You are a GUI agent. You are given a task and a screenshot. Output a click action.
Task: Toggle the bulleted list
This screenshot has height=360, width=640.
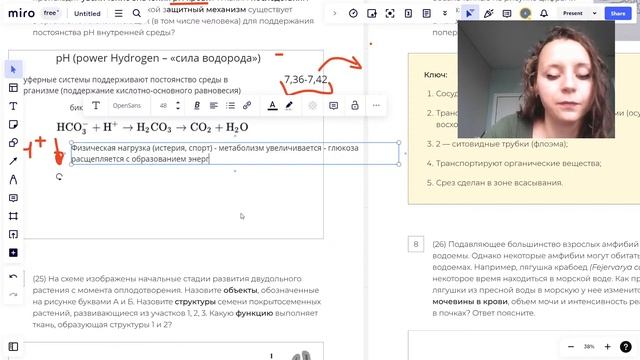[x=230, y=106]
